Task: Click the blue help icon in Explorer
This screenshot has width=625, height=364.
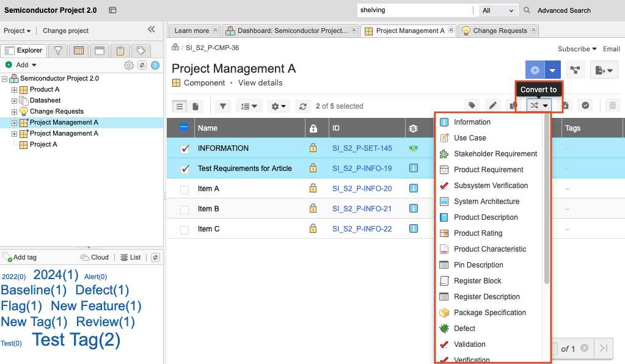Action: pyautogui.click(x=155, y=65)
